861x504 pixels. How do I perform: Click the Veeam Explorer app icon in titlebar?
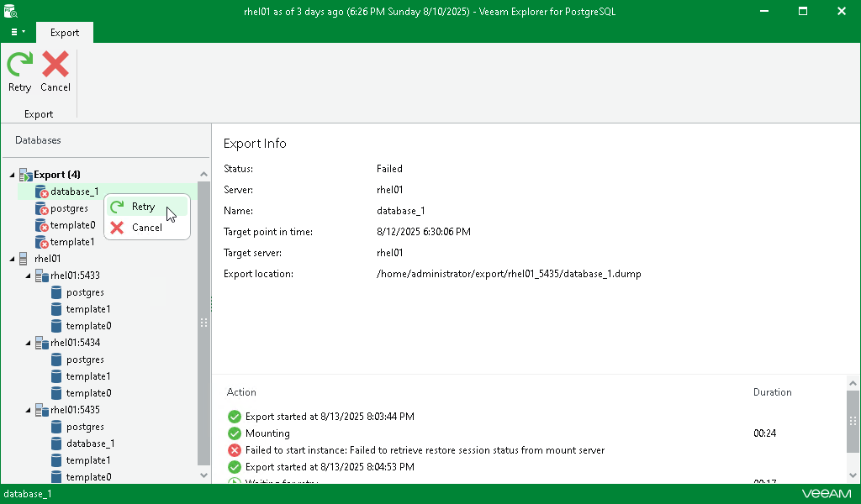pos(10,11)
